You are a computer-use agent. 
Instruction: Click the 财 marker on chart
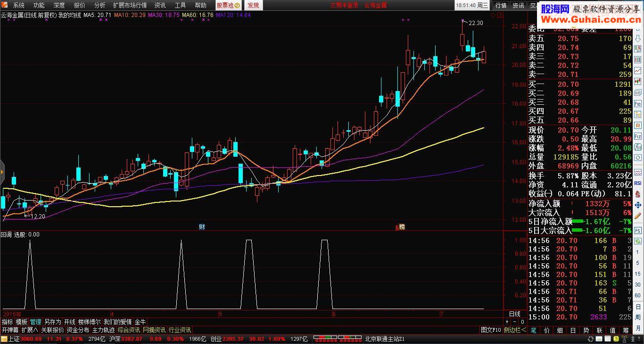point(201,227)
